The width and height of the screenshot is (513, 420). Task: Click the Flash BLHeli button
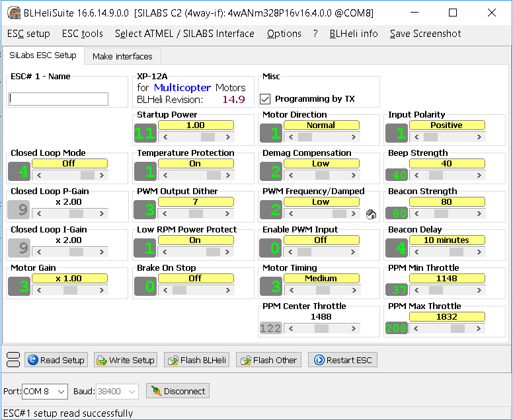click(x=196, y=360)
